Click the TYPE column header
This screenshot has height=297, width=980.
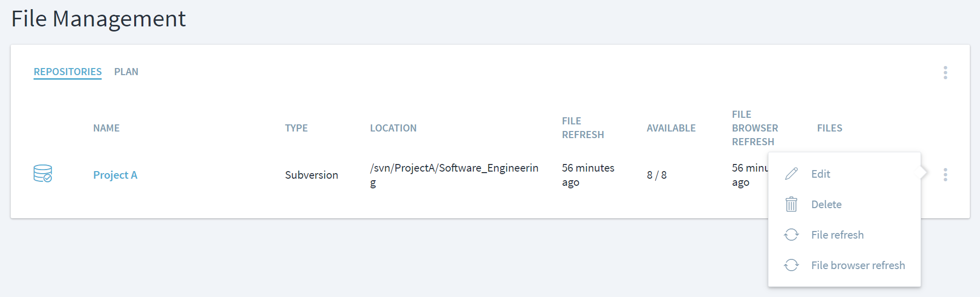click(297, 127)
